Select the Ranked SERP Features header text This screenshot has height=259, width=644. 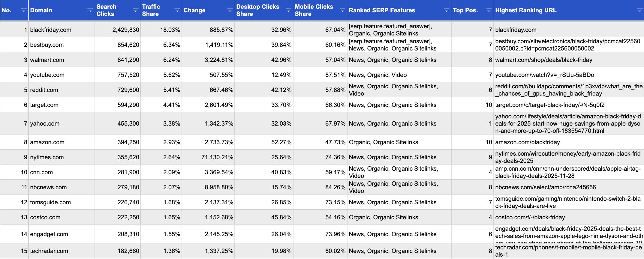pos(382,10)
